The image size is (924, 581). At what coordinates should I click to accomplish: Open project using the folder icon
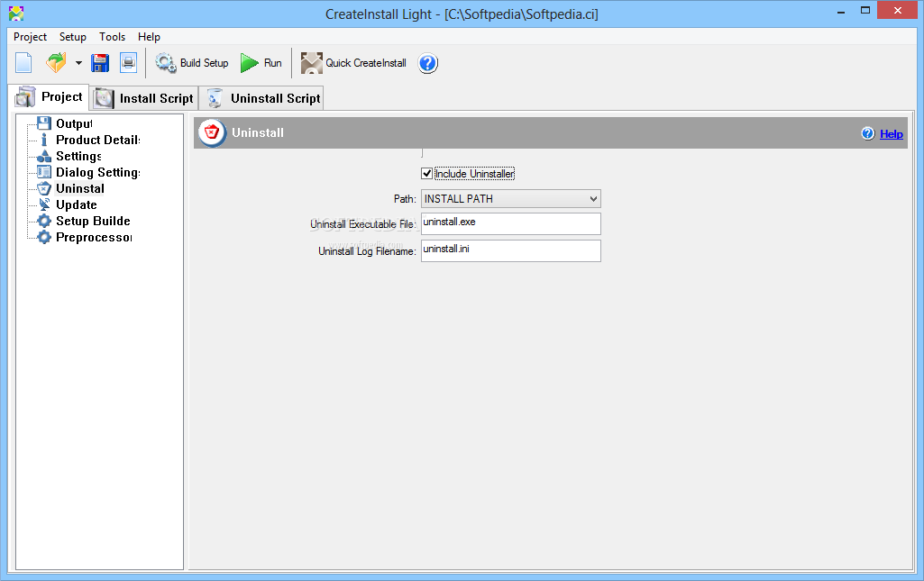57,63
